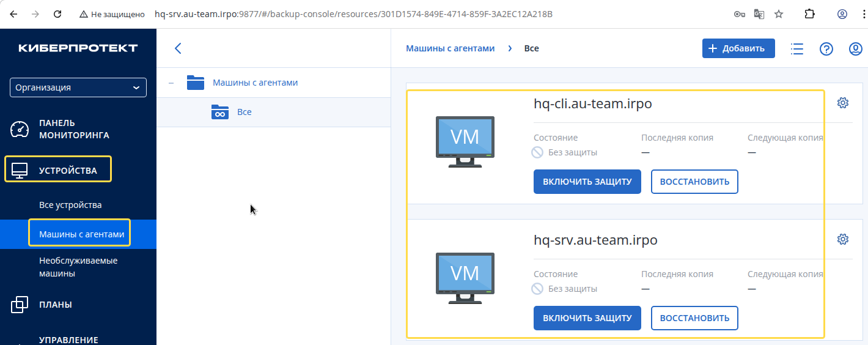This screenshot has width=868, height=345.
Task: Open the saved passwords key icon
Action: pos(740,13)
